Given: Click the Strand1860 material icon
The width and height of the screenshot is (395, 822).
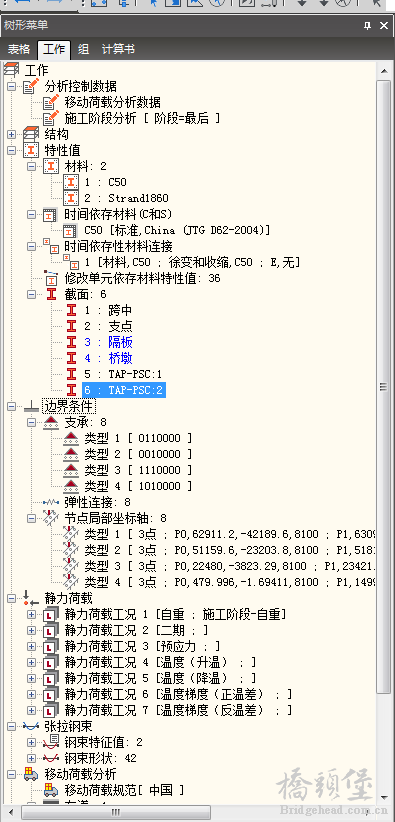Looking at the screenshot, I should coord(71,198).
